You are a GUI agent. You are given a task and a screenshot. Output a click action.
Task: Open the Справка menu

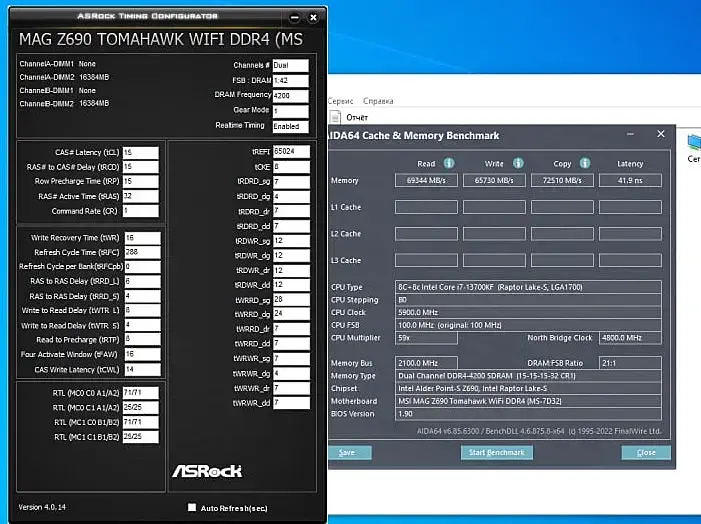click(378, 101)
